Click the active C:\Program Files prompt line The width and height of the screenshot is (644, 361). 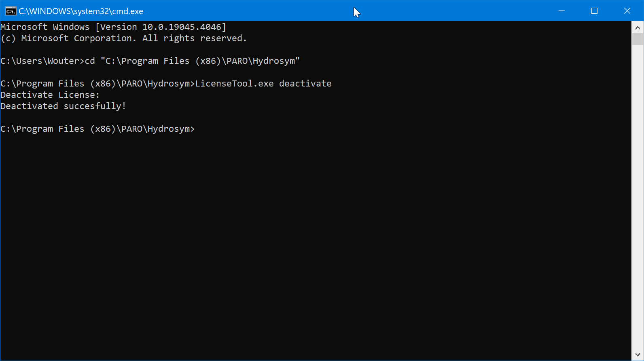tap(97, 129)
